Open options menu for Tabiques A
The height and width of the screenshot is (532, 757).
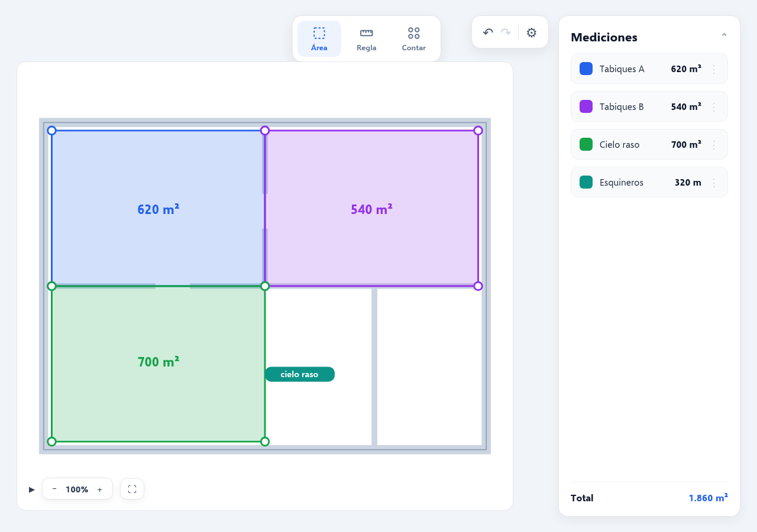point(714,69)
